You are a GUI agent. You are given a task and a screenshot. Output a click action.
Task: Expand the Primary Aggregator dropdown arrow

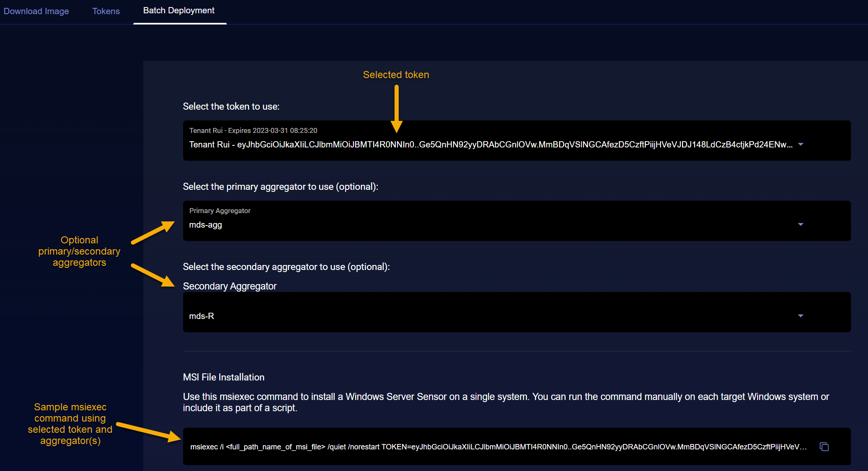801,225
